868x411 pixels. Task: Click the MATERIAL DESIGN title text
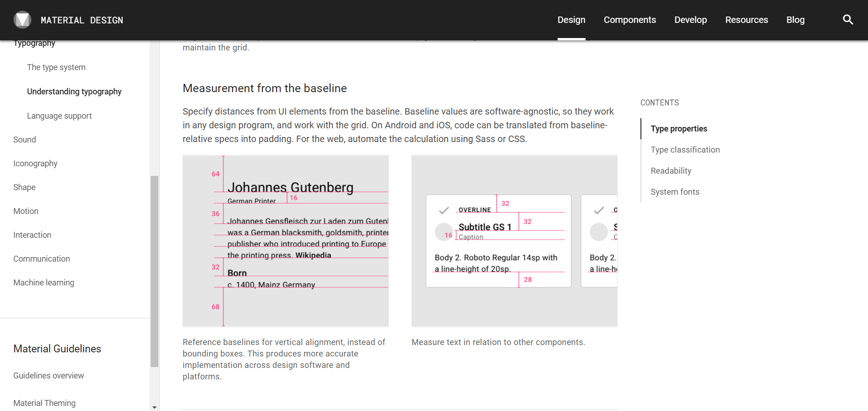pos(82,20)
